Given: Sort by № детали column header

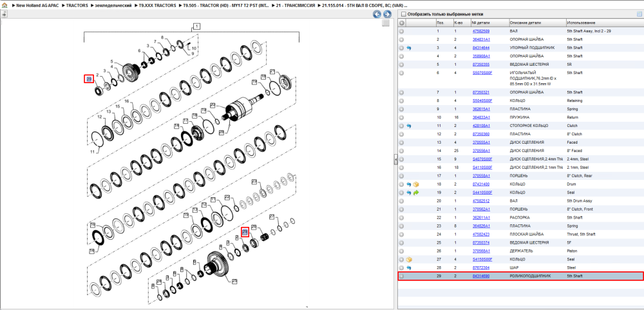Looking at the screenshot, I should [x=489, y=23].
